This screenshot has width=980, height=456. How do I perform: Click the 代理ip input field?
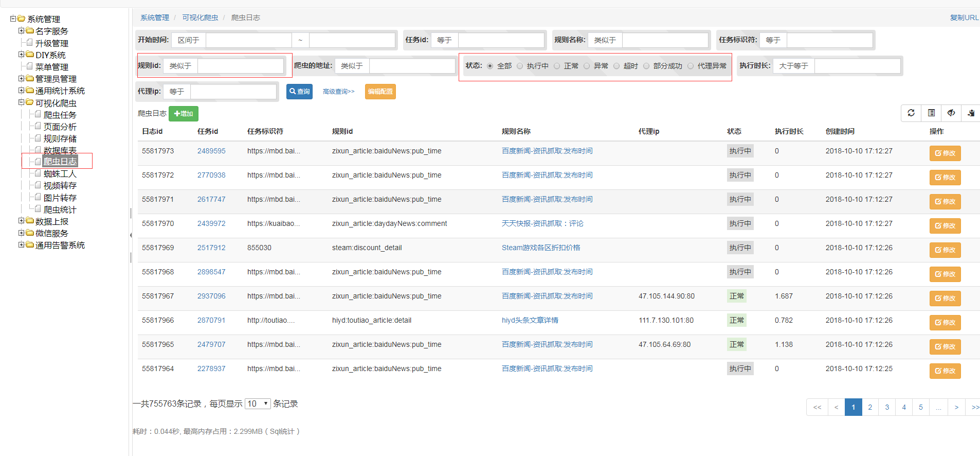pos(233,92)
